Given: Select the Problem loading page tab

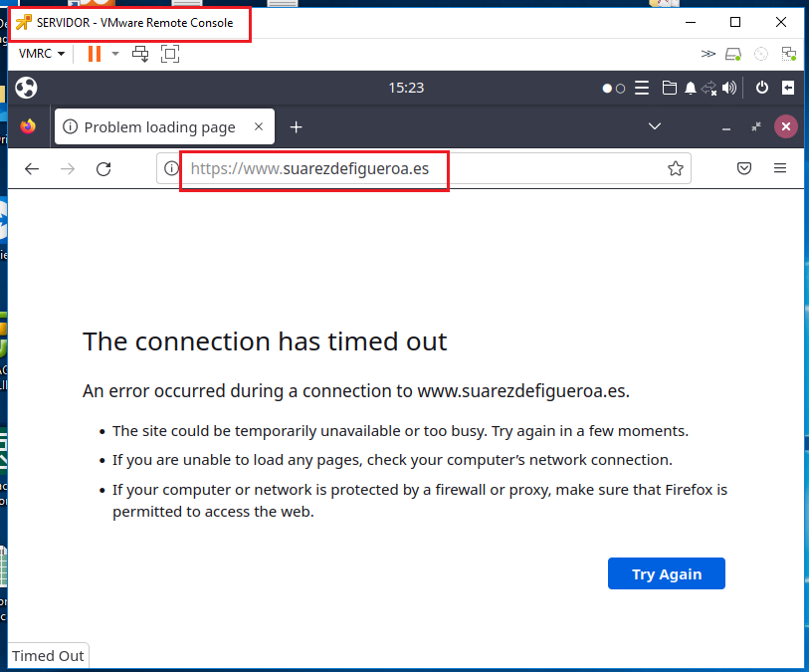Looking at the screenshot, I should 159,126.
